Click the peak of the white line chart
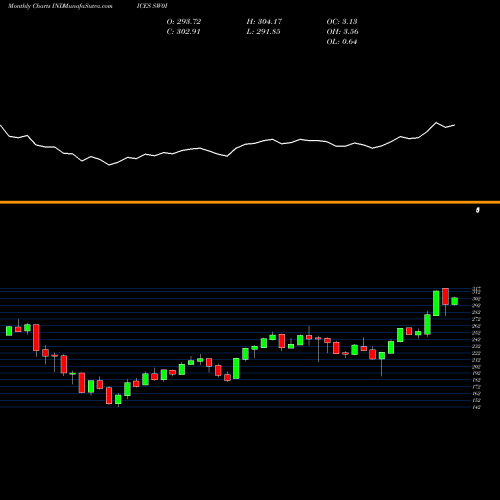 click(436, 123)
